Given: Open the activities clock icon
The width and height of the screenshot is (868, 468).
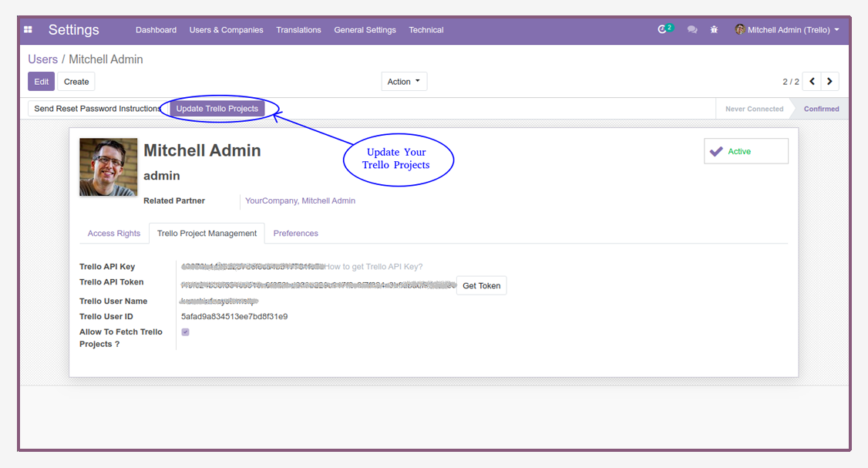Looking at the screenshot, I should click(x=662, y=30).
